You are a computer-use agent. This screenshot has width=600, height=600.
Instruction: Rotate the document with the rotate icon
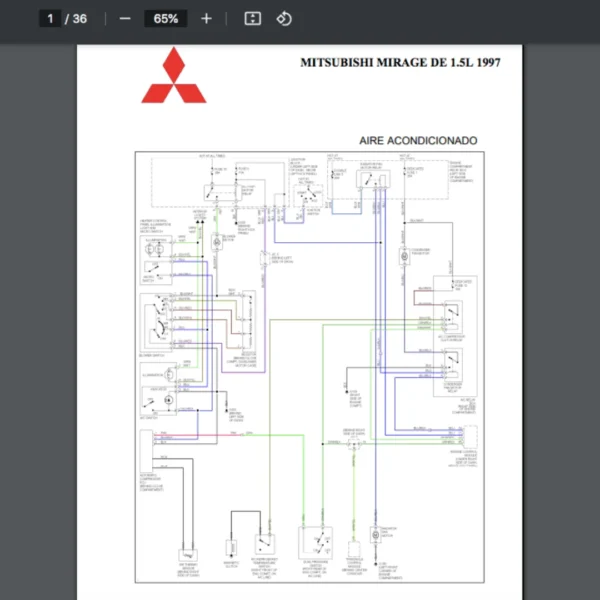(x=284, y=19)
